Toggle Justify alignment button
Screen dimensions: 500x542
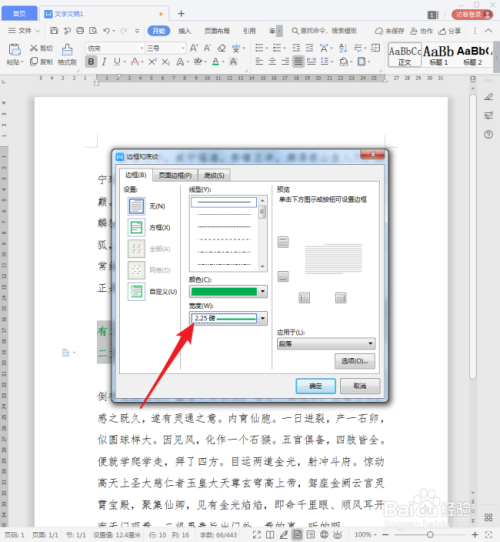click(x=298, y=62)
